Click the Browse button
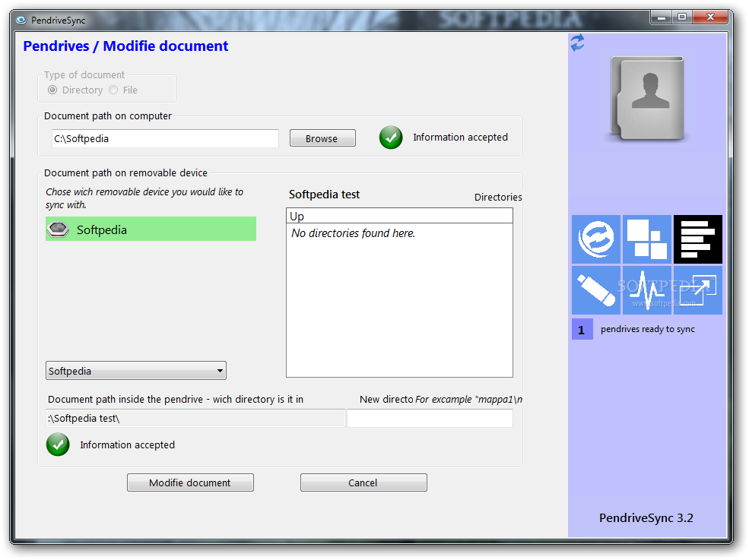Viewport: 749px width, 560px height. click(322, 138)
